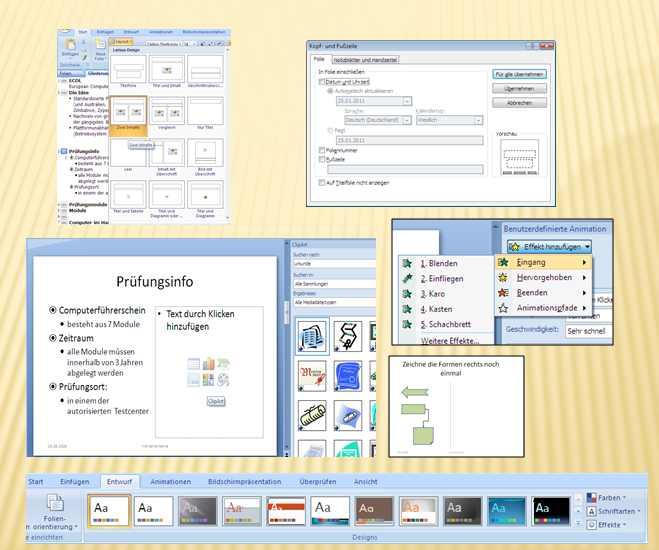Viewport: 659px width, 550px height.
Task: Check 'Auf Titelfolie nicht anzeigen'
Action: point(322,182)
